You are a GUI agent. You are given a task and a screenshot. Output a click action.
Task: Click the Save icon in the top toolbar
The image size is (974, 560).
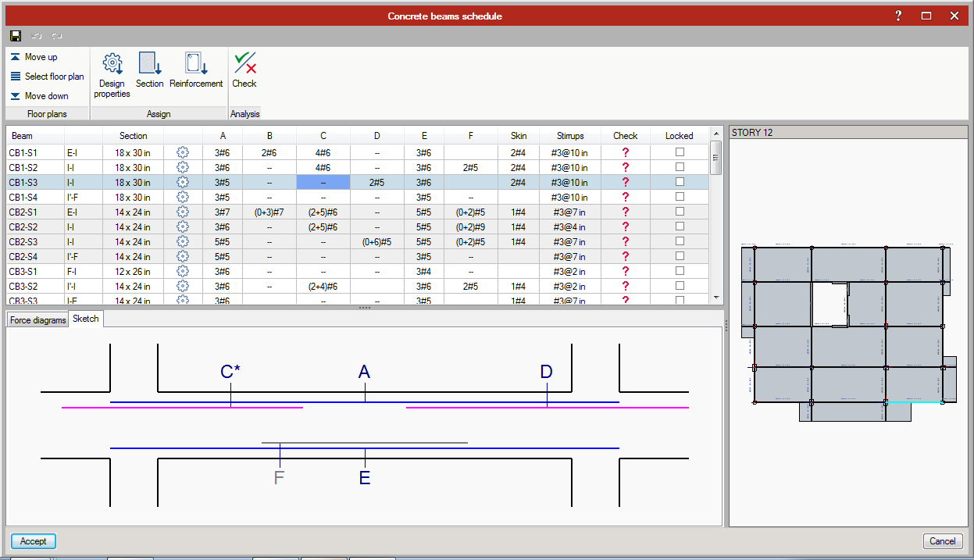(x=16, y=36)
